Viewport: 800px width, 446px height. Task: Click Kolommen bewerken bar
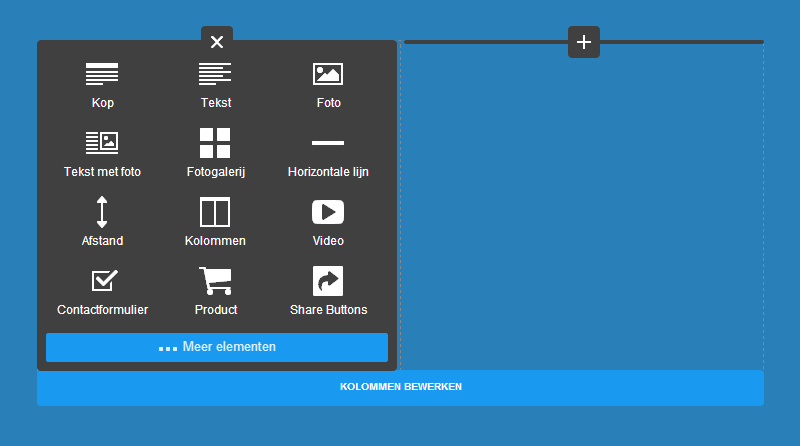pos(401,387)
